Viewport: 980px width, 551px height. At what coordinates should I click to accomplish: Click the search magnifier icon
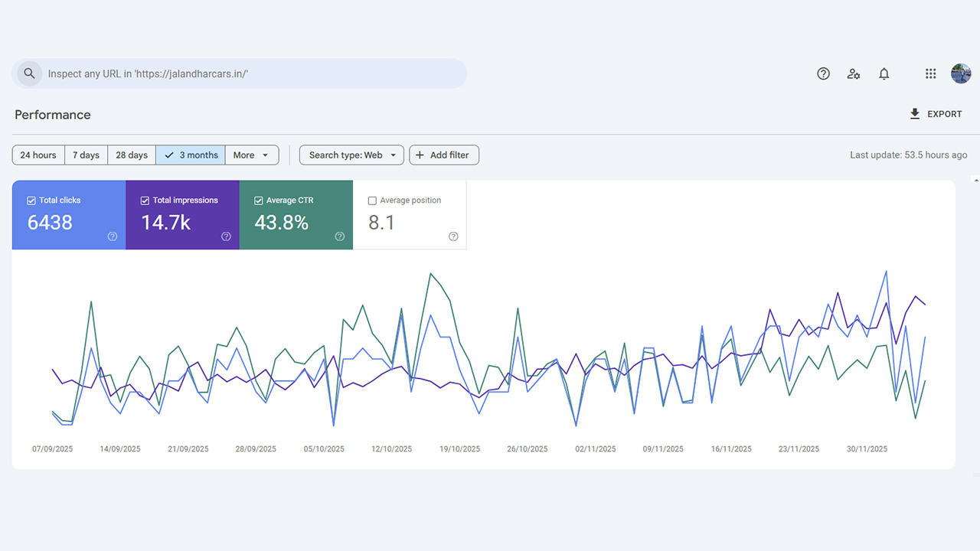pyautogui.click(x=29, y=73)
